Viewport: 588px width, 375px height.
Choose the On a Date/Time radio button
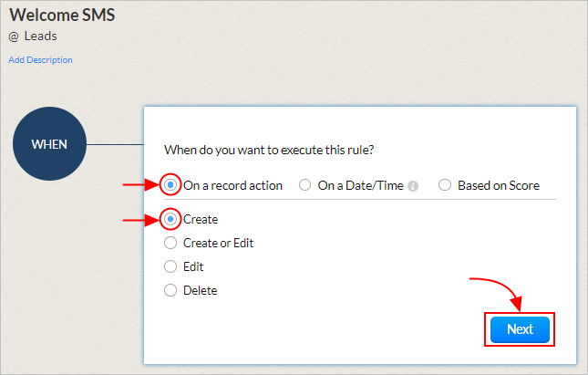304,184
